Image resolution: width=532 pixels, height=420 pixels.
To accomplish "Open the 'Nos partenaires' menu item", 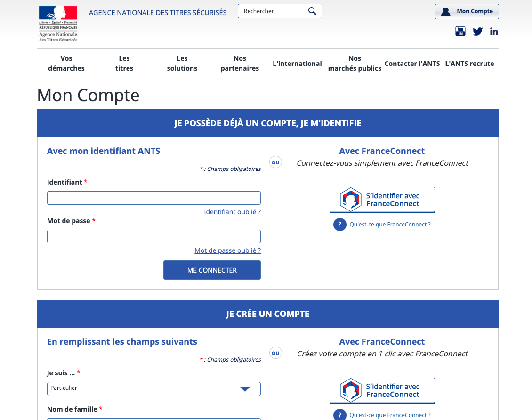I will [240, 63].
